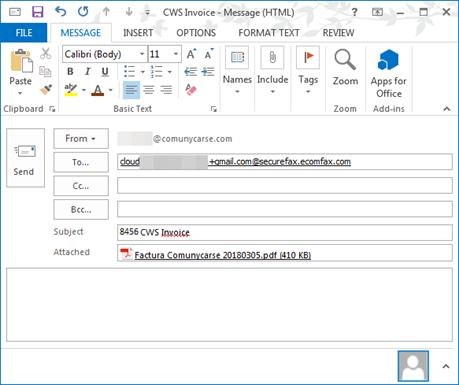The height and width of the screenshot is (385, 459).
Task: Open Include attach paperclip group
Action: pyautogui.click(x=272, y=71)
